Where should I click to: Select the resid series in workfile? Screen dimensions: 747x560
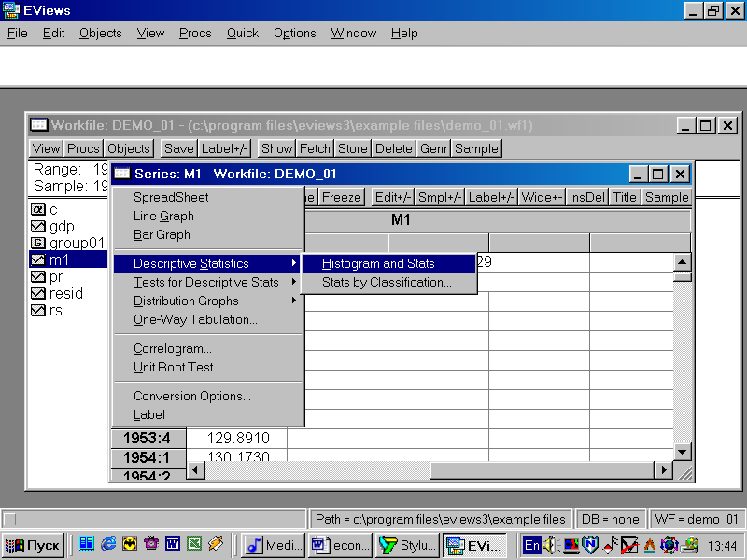[x=57, y=293]
